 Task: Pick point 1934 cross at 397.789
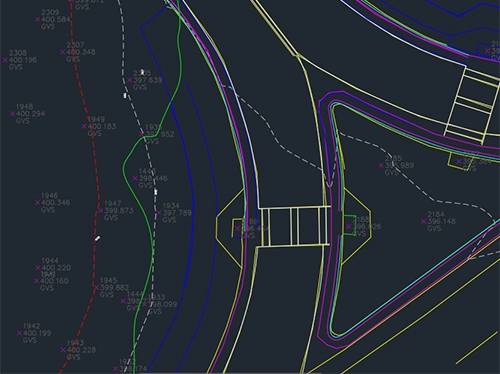159,213
